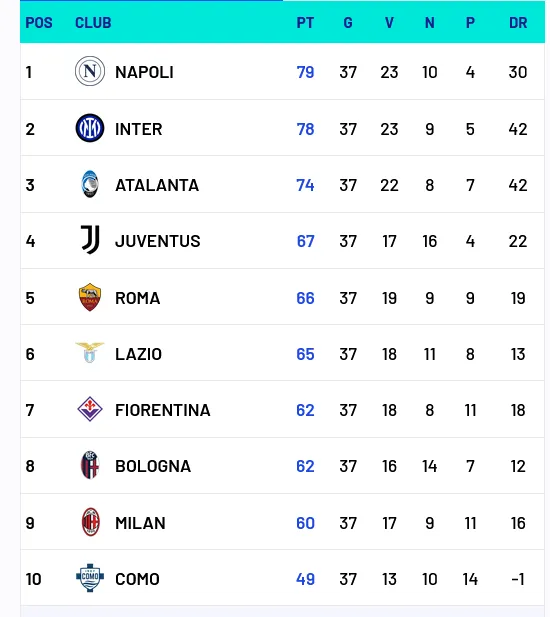This screenshot has width=550, height=617.
Task: Click Inter's 78 points value
Action: point(305,129)
